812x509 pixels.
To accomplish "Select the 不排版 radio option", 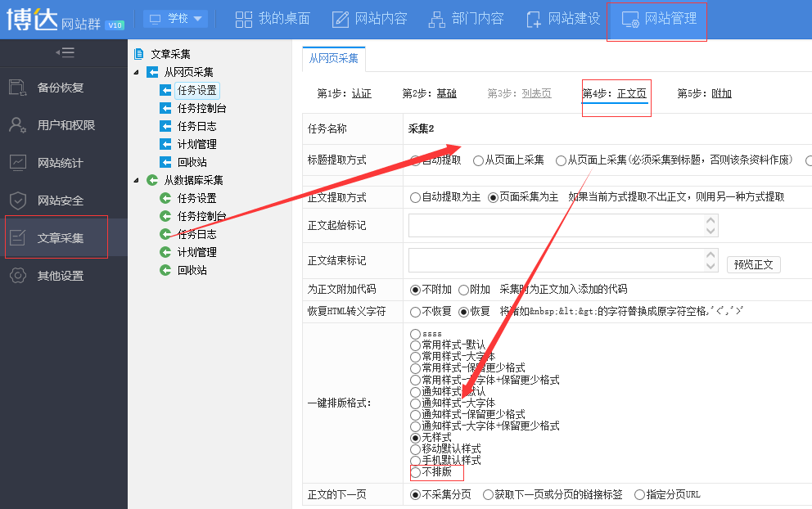I will pyautogui.click(x=416, y=472).
